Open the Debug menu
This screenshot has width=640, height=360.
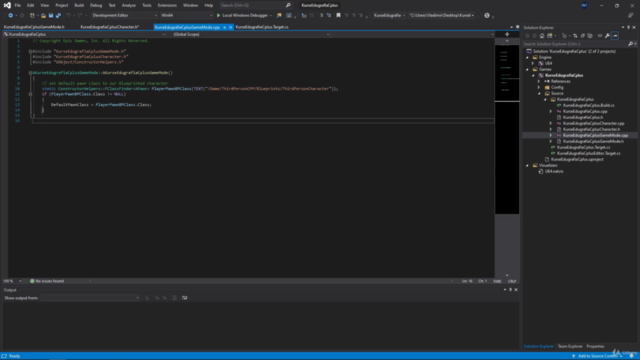click(96, 5)
